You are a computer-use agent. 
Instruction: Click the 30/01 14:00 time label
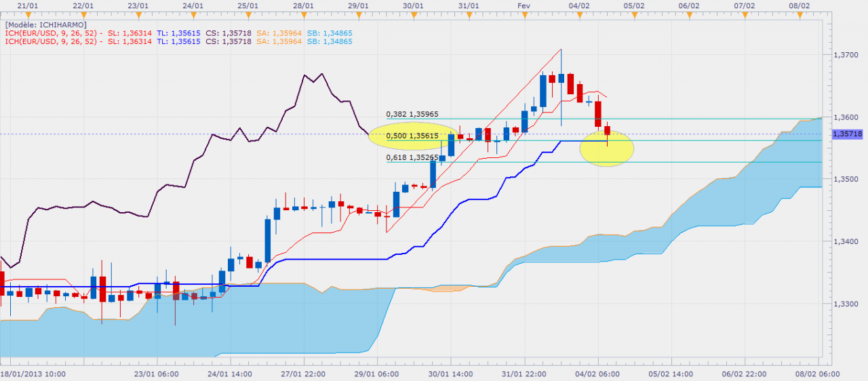coord(451,374)
